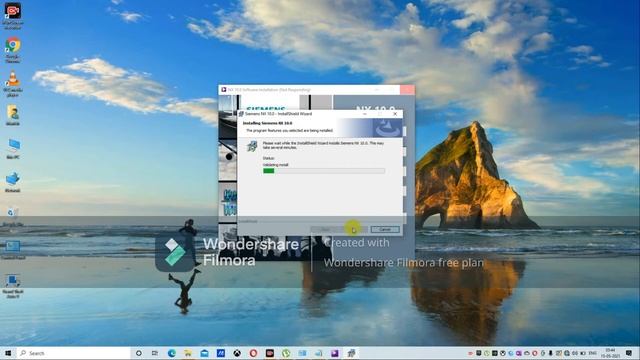
Task: Open the blue M app on taskbar
Action: pyautogui.click(x=220, y=353)
